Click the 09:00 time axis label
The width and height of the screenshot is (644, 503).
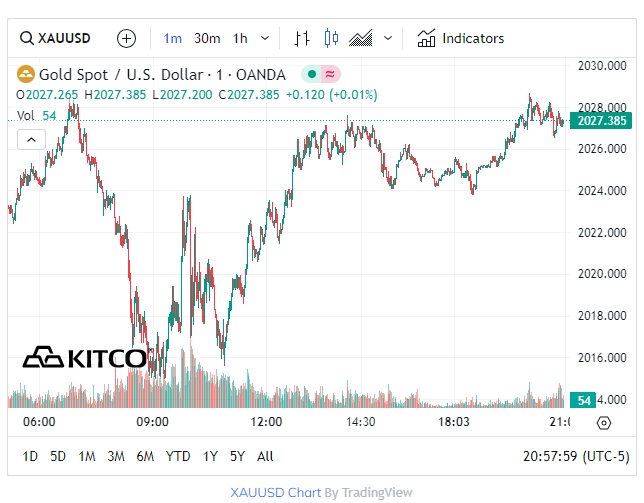click(152, 422)
